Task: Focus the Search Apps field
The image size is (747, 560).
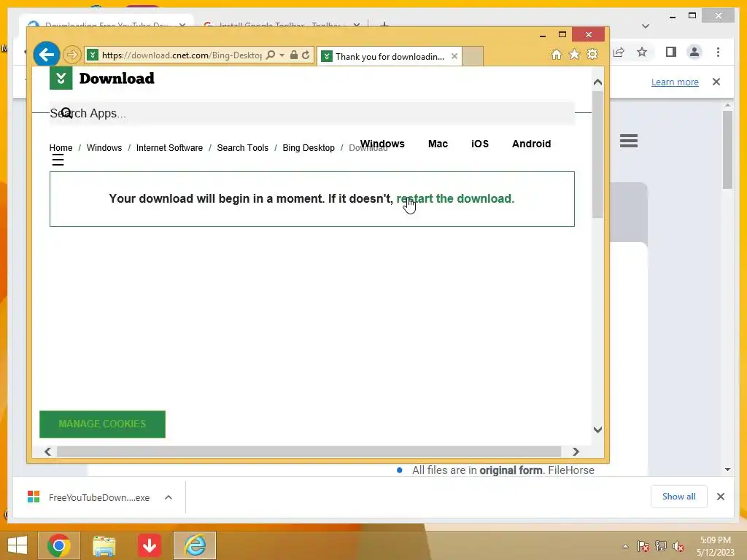Action: point(312,113)
